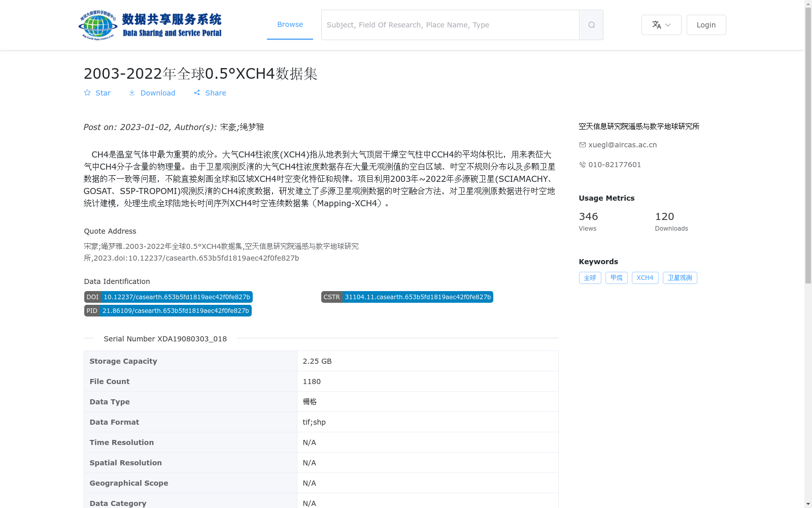The image size is (812, 508).
Task: Click the Quote Address citation text
Action: pos(221,252)
